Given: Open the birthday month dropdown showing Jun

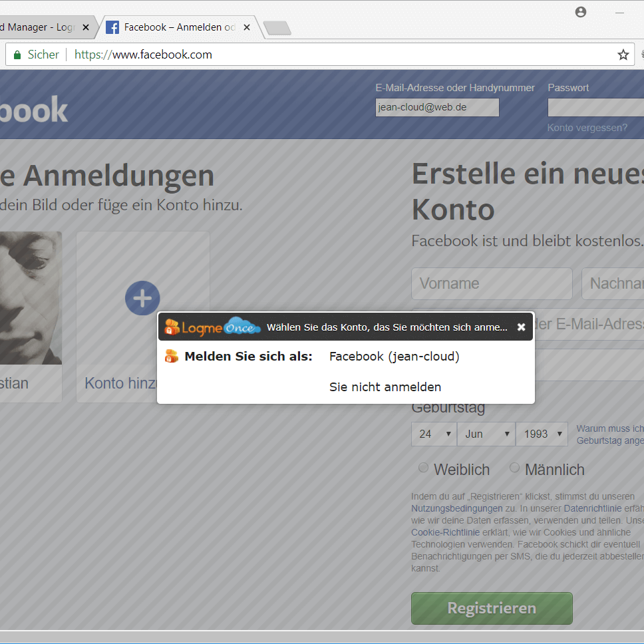Looking at the screenshot, I should point(487,434).
